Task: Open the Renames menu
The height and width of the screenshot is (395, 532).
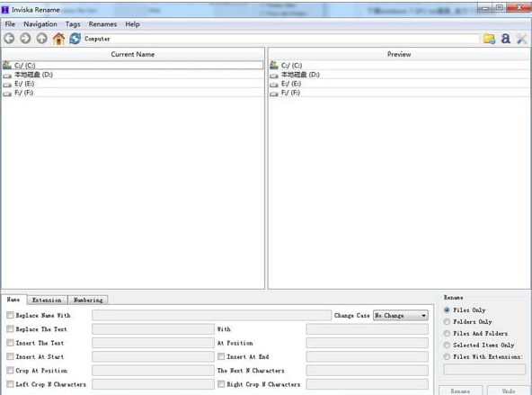Action: point(102,24)
